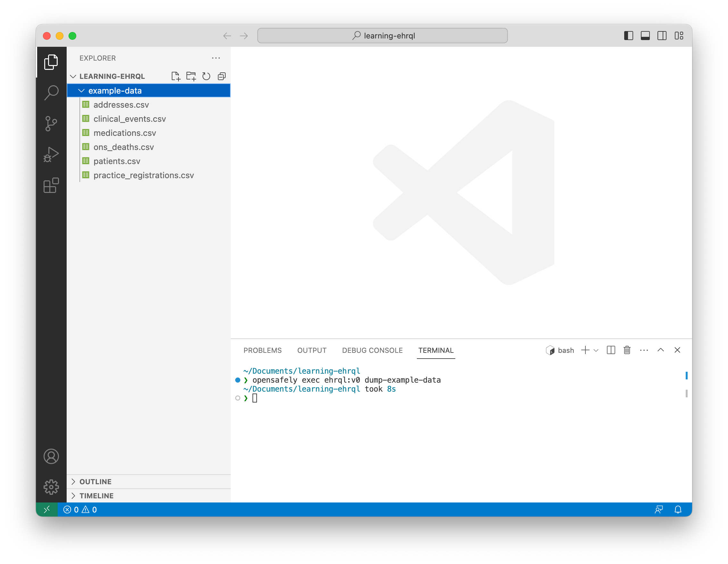The height and width of the screenshot is (564, 728).
Task: Kill the terminal with trash icon
Action: 627,350
